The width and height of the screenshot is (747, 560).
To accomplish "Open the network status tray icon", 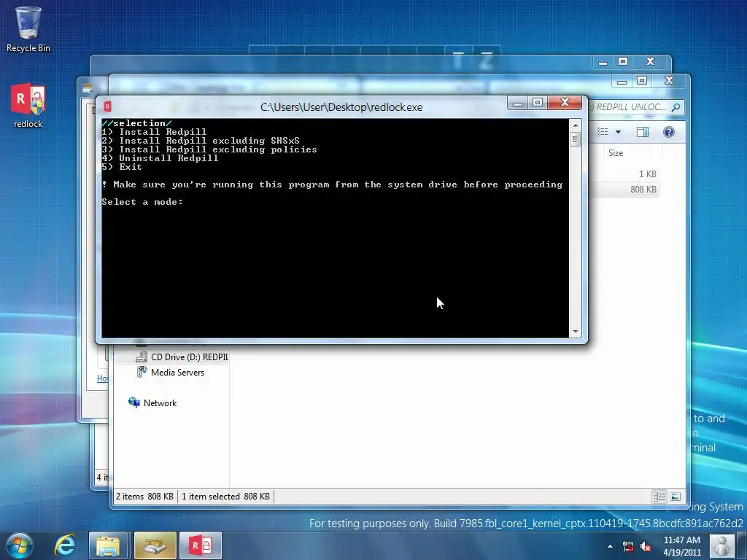I will [x=628, y=547].
